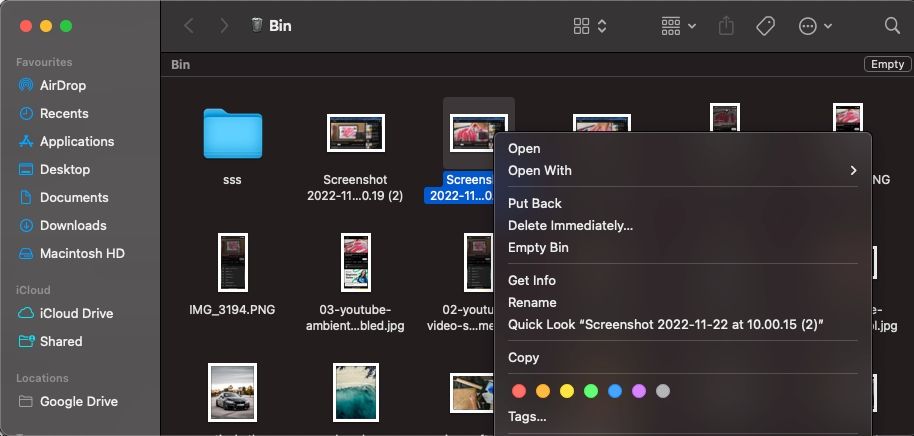Click the sss folder name label
Screen dimensions: 914x436
[232, 180]
